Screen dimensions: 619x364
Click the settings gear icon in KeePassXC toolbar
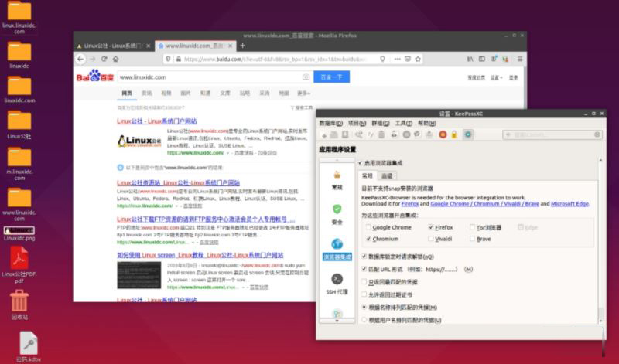click(x=468, y=134)
